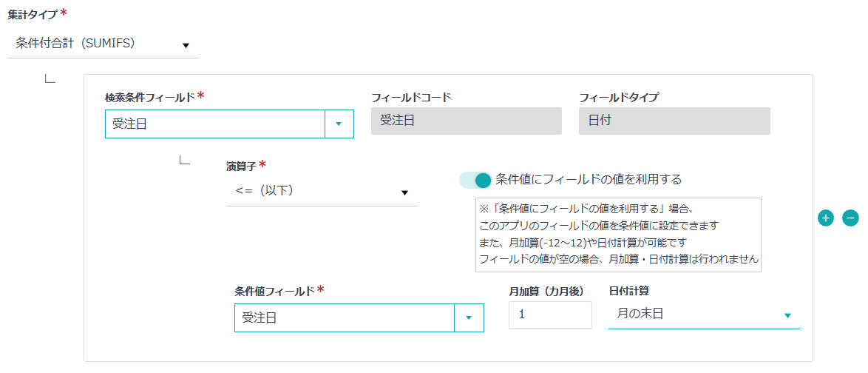Open the 日付計算 dropdown showing 月の末日
Image resolution: width=868 pixels, height=373 pixels.
coord(703,315)
